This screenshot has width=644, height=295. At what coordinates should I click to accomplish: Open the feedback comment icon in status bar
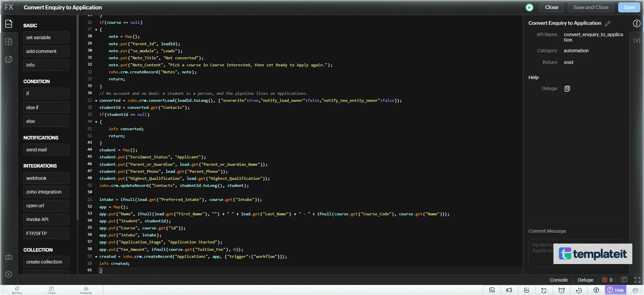624,280
